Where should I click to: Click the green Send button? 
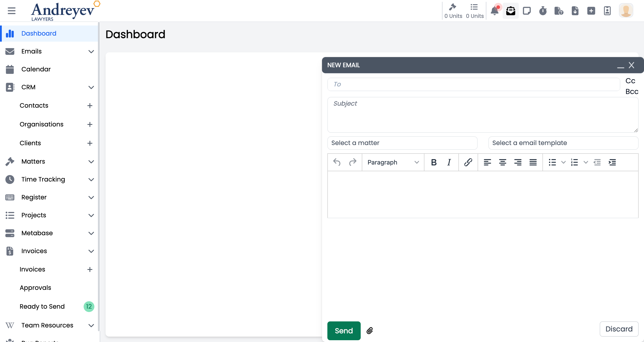point(344,331)
